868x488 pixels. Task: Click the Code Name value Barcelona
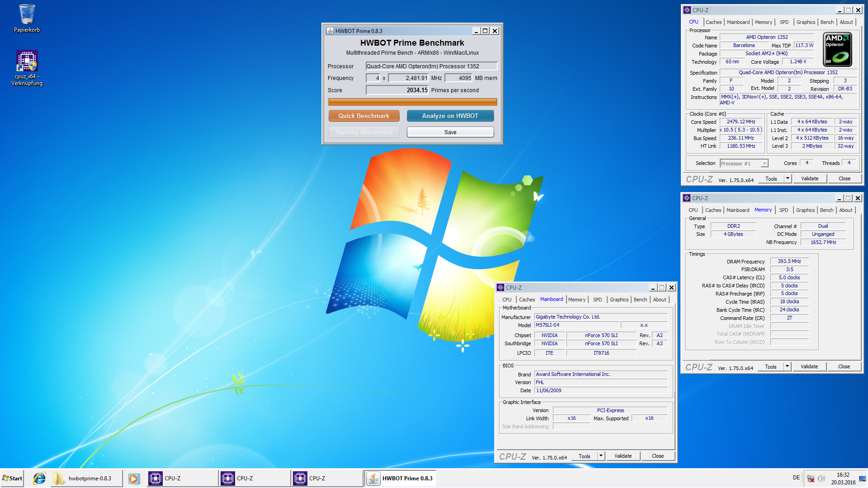click(744, 45)
